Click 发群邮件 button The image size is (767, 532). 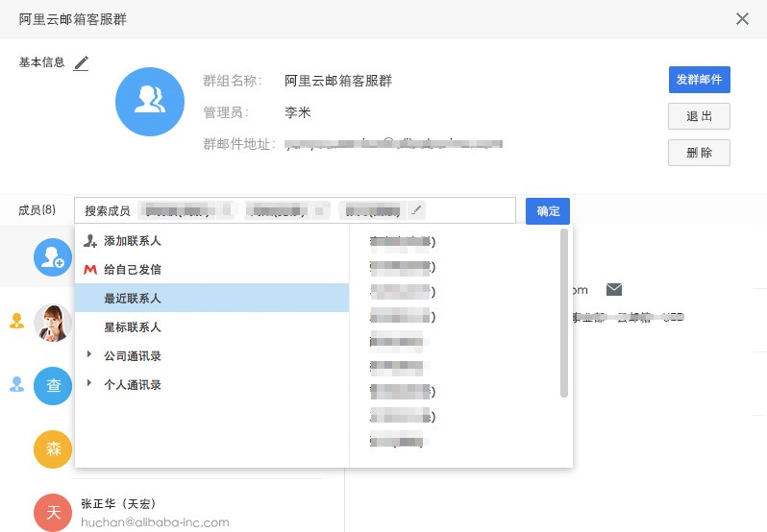coord(699,80)
